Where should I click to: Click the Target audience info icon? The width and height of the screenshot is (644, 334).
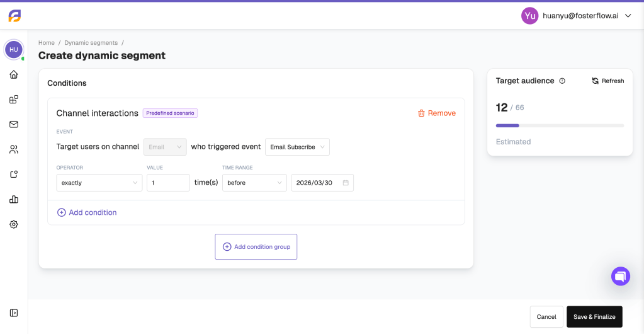[x=562, y=81]
